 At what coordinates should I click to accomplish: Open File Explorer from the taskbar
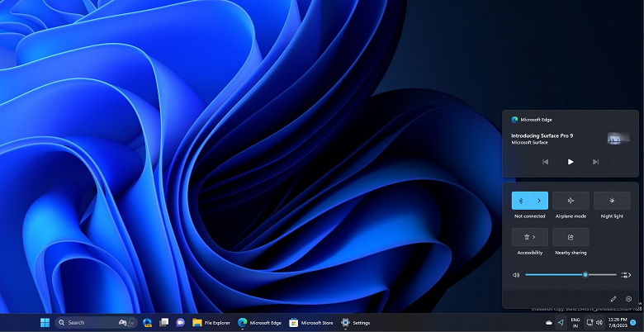[x=210, y=322]
